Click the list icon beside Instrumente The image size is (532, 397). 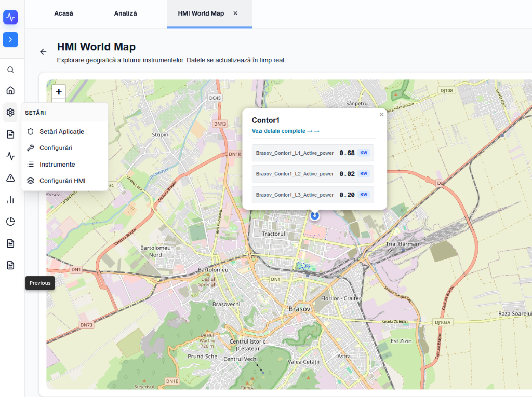click(31, 165)
